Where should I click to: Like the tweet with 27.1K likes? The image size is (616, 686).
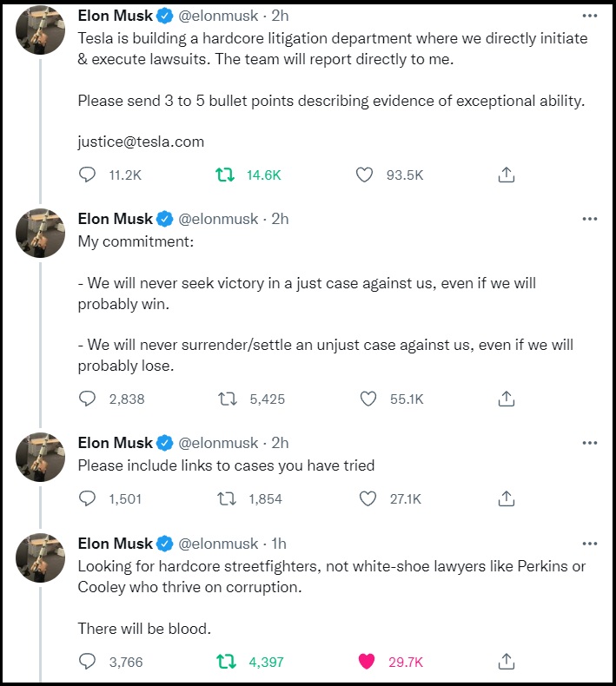368,498
